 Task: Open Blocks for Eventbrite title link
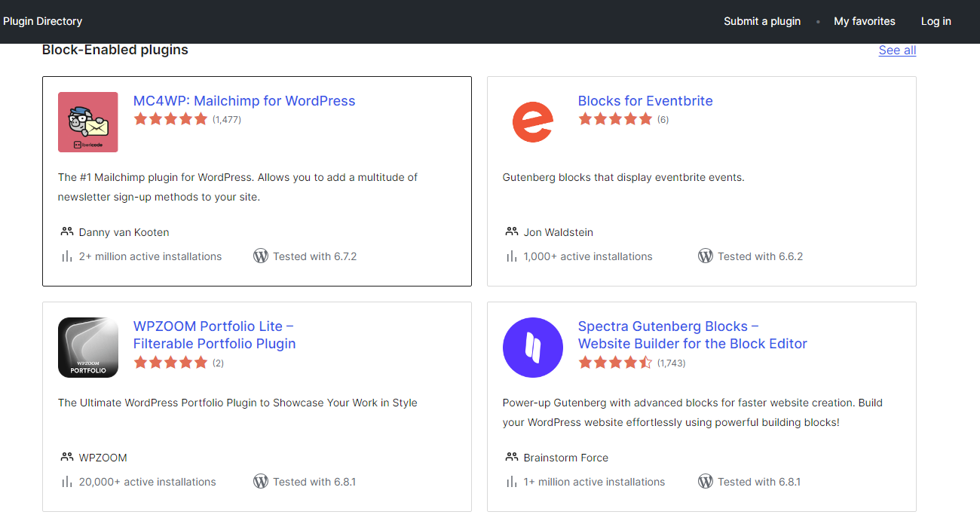pyautogui.click(x=645, y=101)
